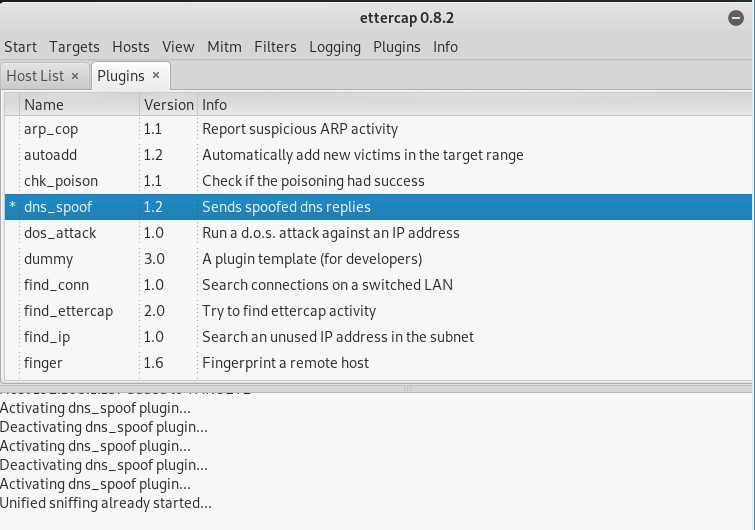Open the Targets menu
Viewport: 755px width, 530px height.
tap(74, 47)
